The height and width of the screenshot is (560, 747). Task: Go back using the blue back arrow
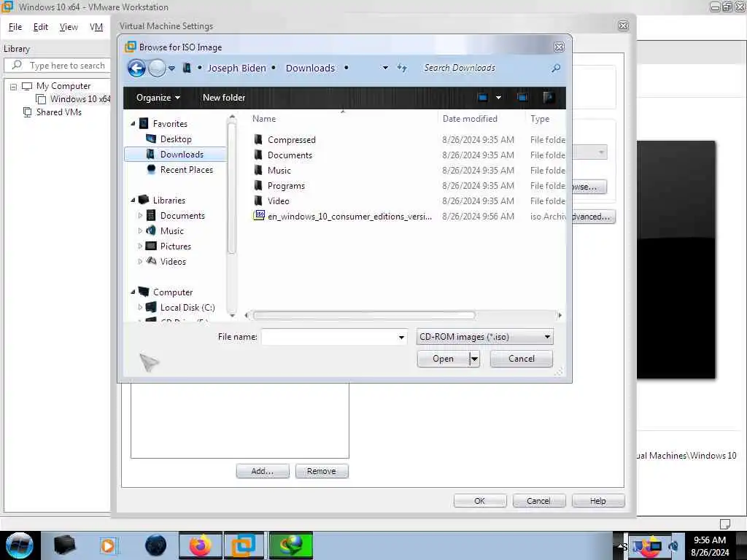[136, 69]
